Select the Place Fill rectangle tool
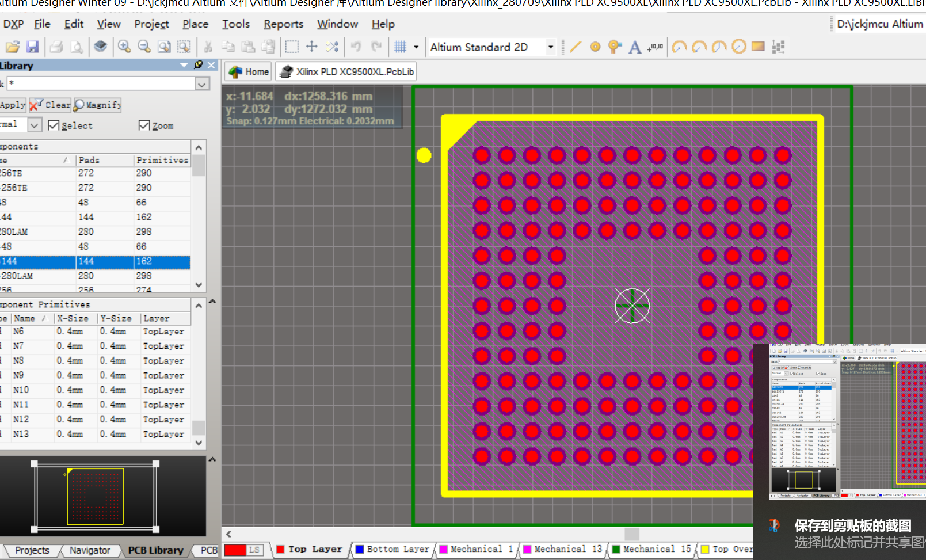Viewport: 926px width, 560px height. pos(758,47)
